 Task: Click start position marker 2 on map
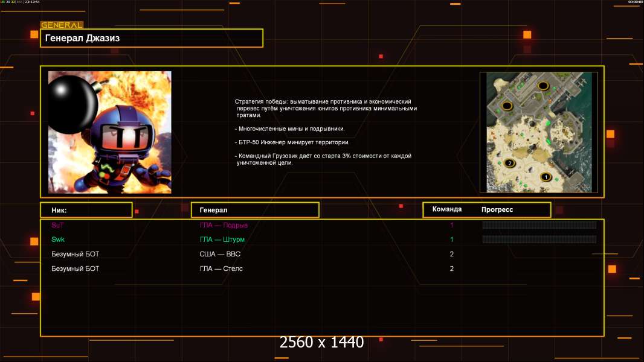(510, 163)
